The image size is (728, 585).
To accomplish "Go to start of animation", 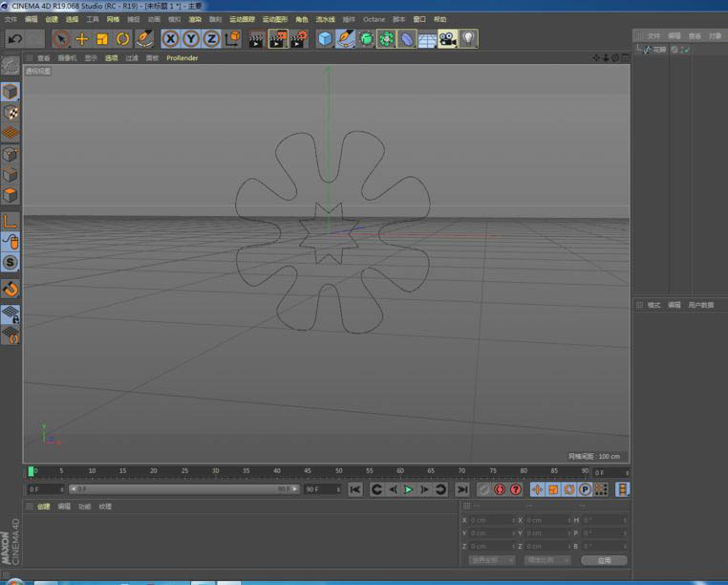I will 355,489.
